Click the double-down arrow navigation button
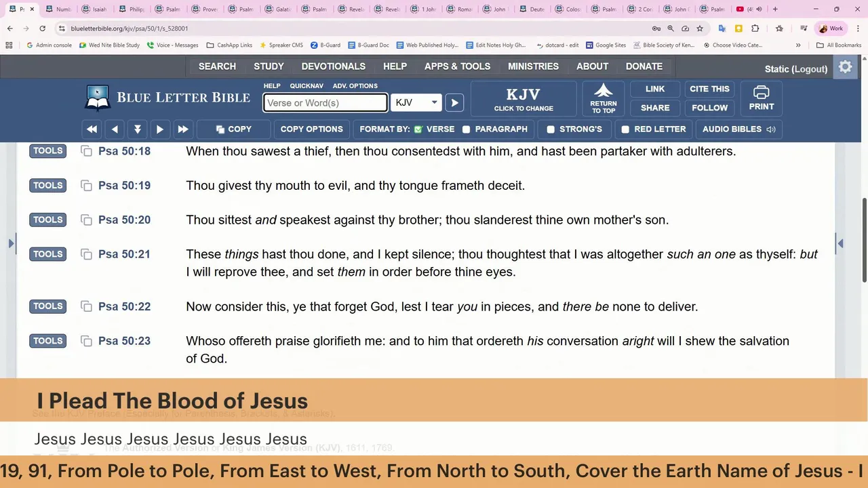 tap(137, 129)
